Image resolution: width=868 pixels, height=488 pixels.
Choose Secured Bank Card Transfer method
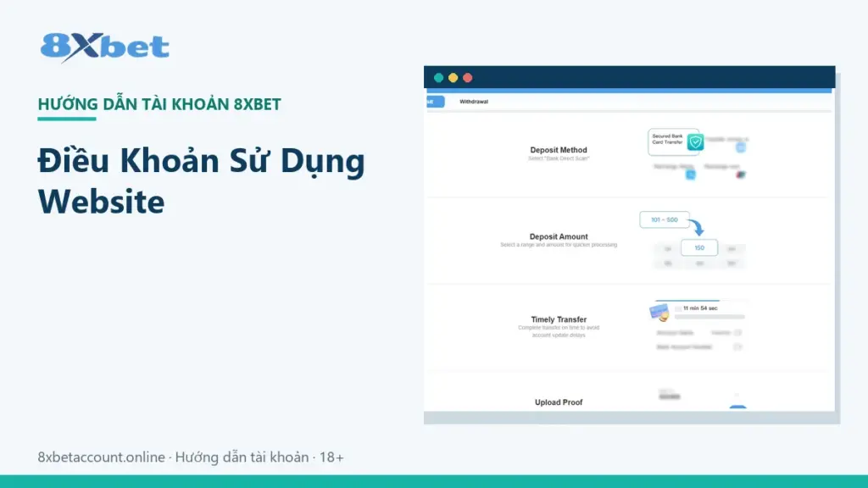(x=674, y=142)
